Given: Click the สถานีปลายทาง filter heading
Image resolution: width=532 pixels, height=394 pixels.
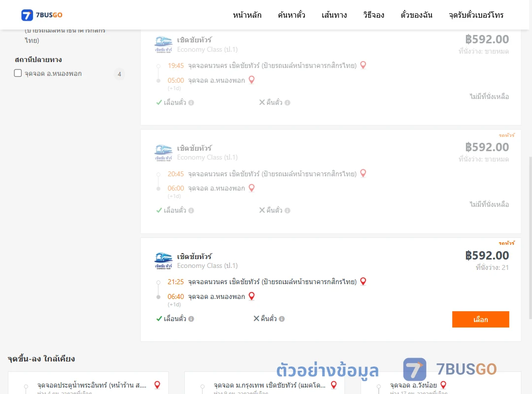Looking at the screenshot, I should (38, 60).
